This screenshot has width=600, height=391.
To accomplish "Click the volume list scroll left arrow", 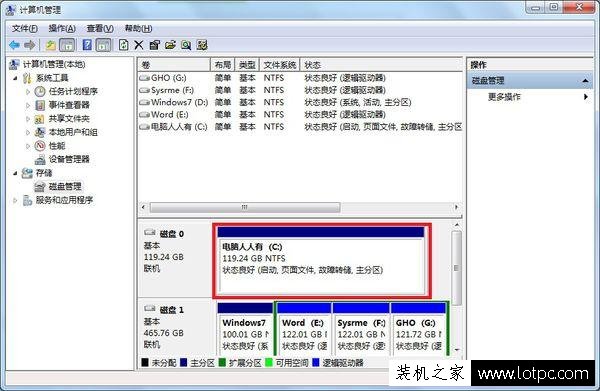I will coord(143,207).
